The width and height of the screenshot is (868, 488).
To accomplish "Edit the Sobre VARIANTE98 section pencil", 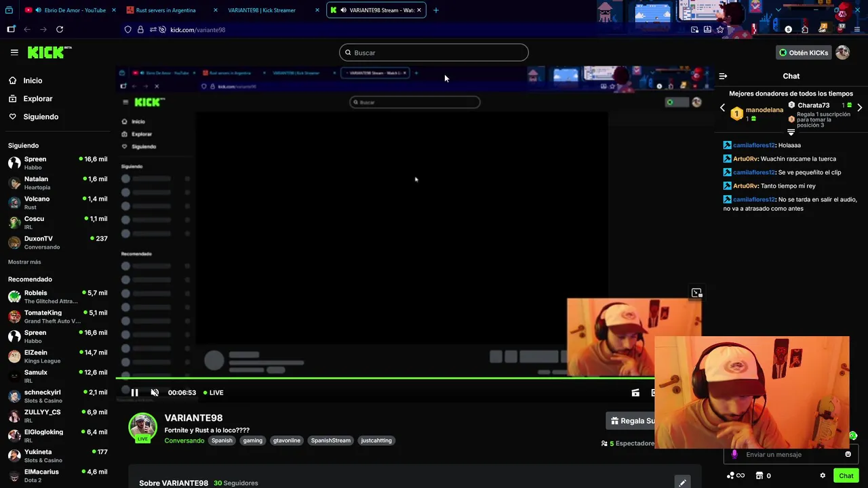I will point(682,483).
